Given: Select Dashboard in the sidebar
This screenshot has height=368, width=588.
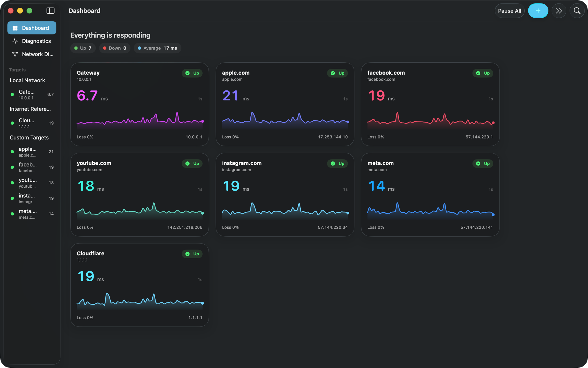Looking at the screenshot, I should coord(32,28).
